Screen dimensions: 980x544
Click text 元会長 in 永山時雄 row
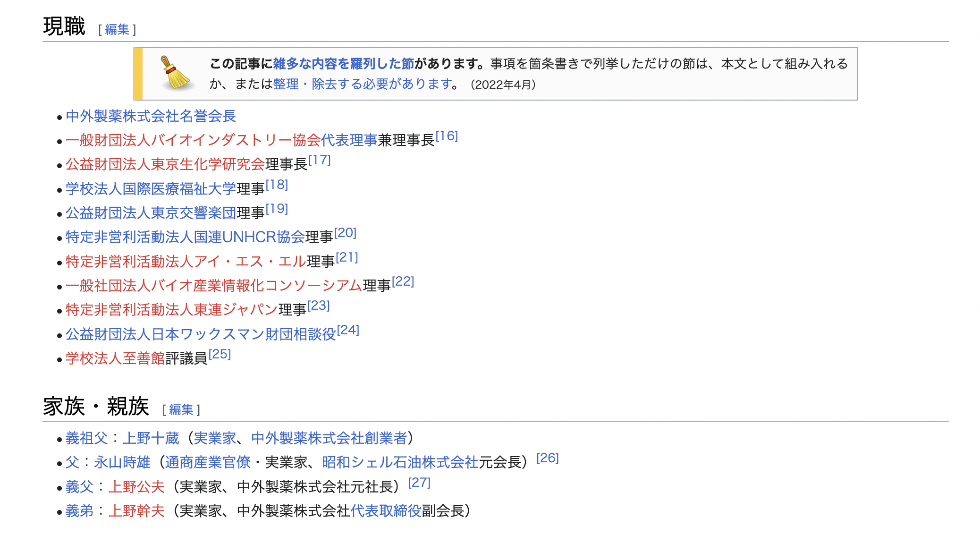coord(500,462)
